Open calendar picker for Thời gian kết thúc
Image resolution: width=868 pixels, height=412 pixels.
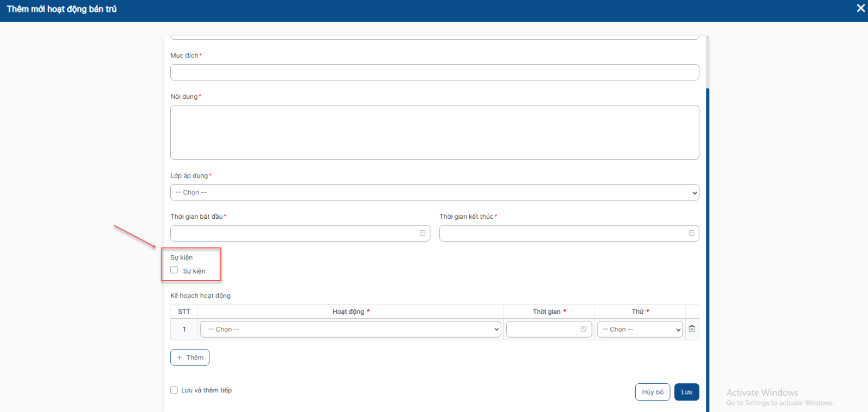click(692, 233)
